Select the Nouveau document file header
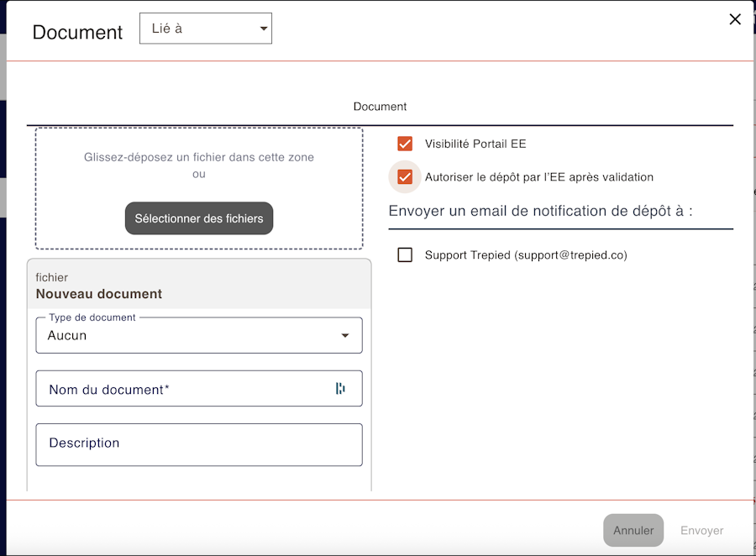The width and height of the screenshot is (756, 556). coord(99,294)
